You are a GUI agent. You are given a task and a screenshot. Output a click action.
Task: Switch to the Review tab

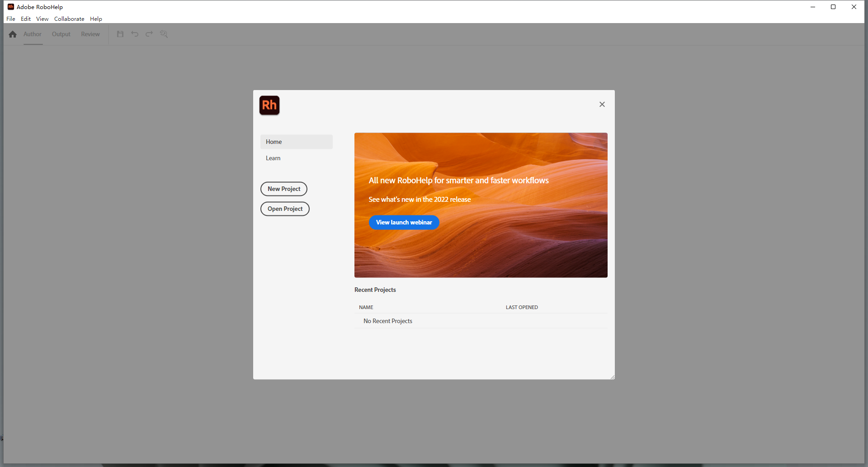(x=90, y=34)
